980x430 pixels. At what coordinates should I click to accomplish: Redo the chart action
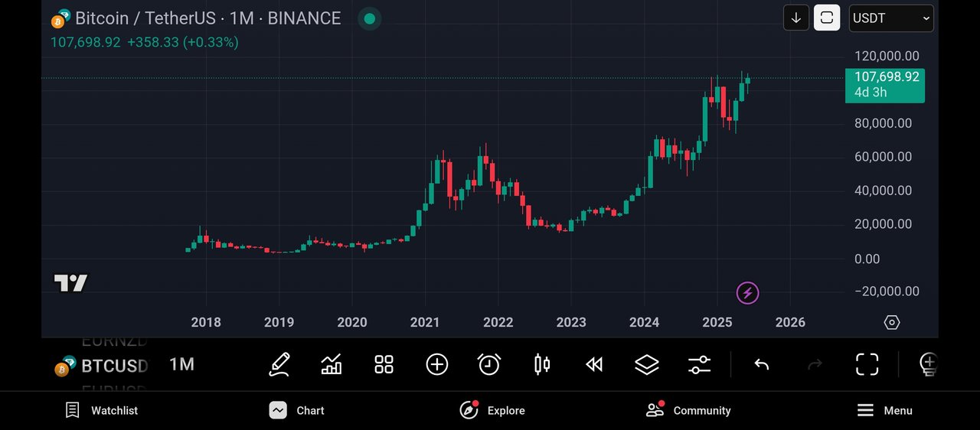(815, 364)
